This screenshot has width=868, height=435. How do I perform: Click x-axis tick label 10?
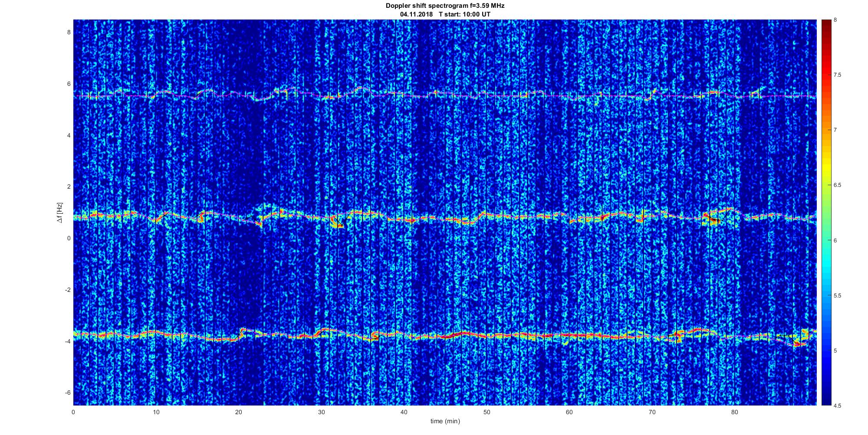coord(156,412)
